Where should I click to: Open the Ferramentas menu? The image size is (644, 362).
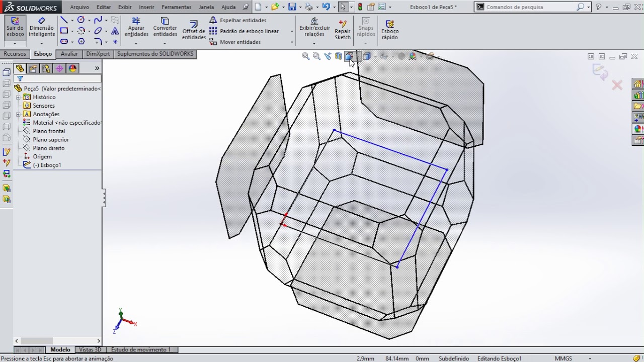tap(176, 7)
